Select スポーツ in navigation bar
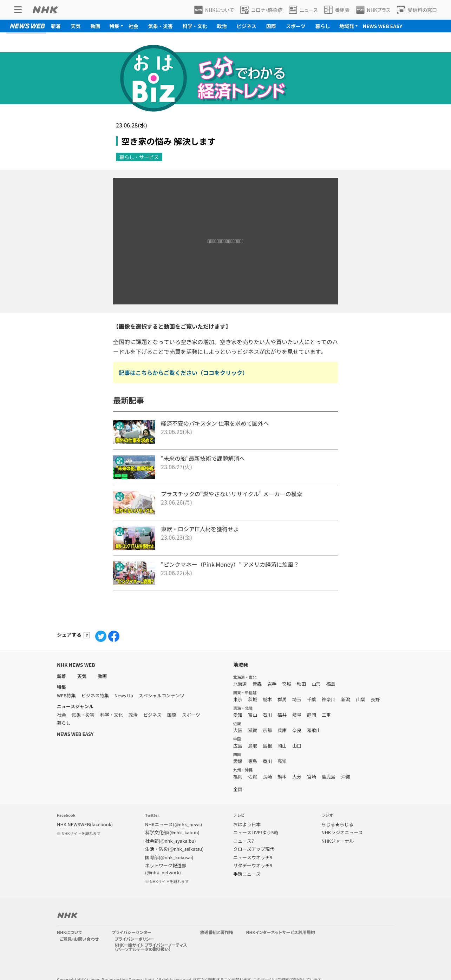Viewport: 451px width, 980px height. point(296,26)
